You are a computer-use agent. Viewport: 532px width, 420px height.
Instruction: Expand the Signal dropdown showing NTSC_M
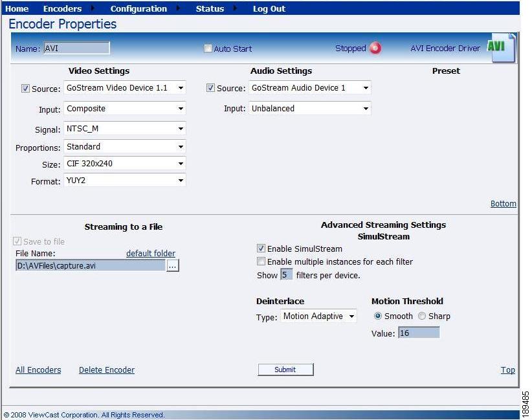(125, 129)
